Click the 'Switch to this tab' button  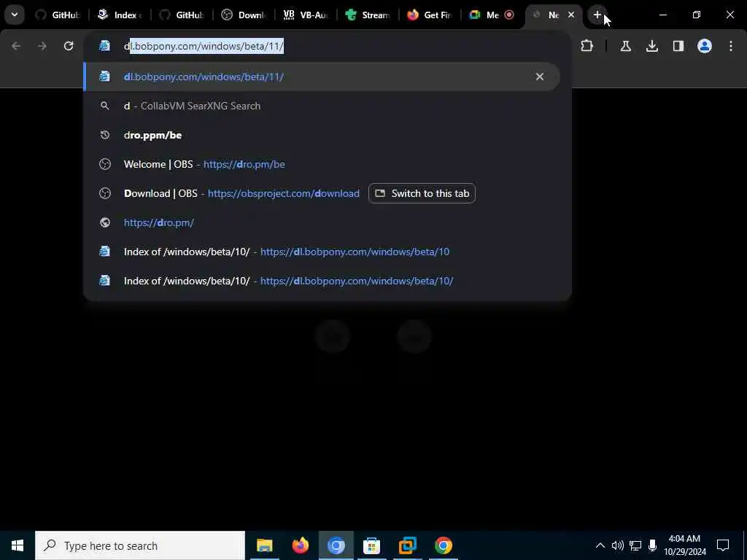click(x=422, y=193)
